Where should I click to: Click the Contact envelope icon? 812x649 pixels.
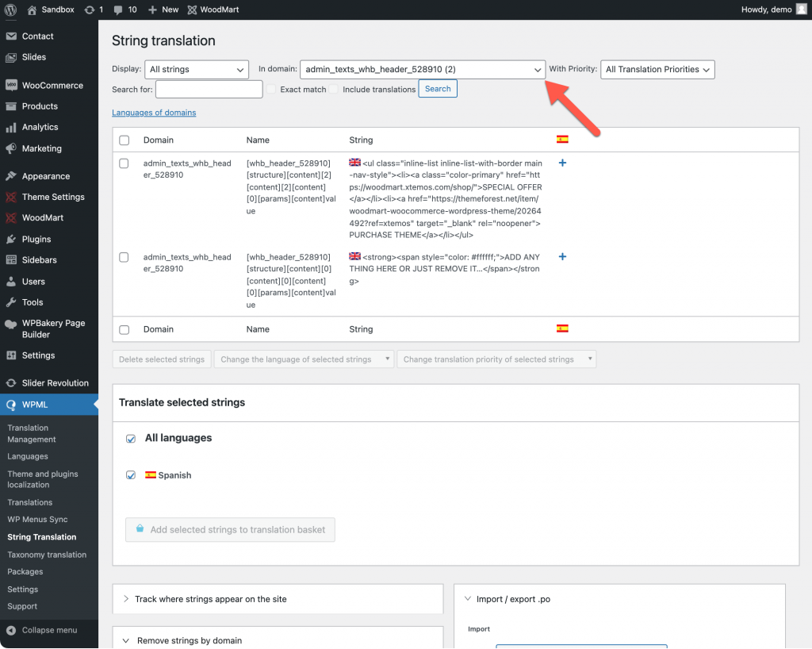coord(11,36)
